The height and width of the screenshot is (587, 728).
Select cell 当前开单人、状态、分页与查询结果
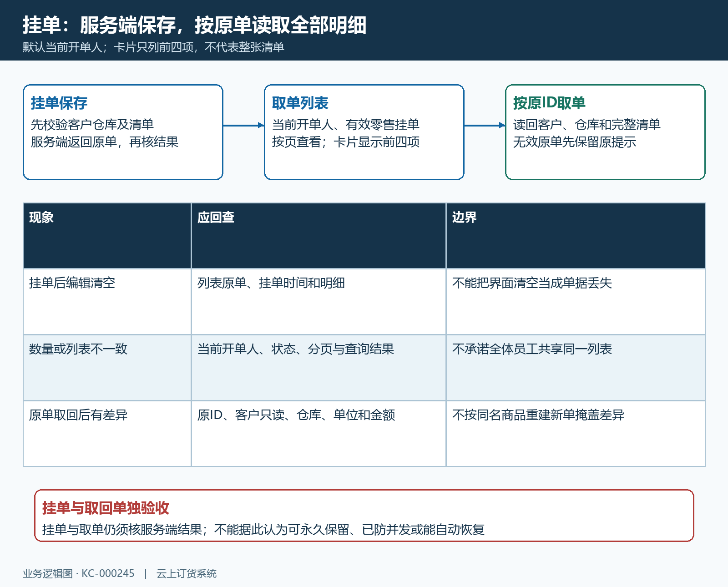318,368
